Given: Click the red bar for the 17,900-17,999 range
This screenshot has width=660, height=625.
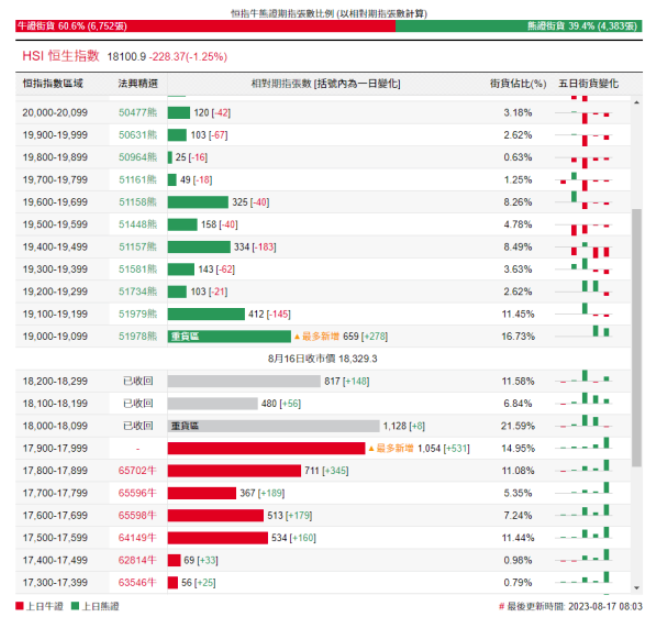Looking at the screenshot, I should 266,449.
